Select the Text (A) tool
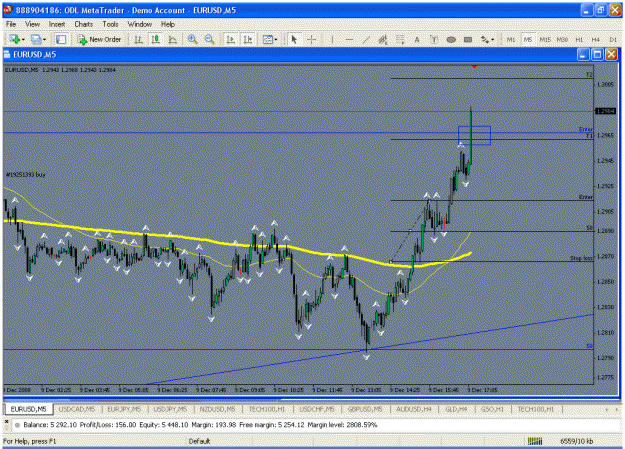The width and height of the screenshot is (625, 449). [x=417, y=39]
